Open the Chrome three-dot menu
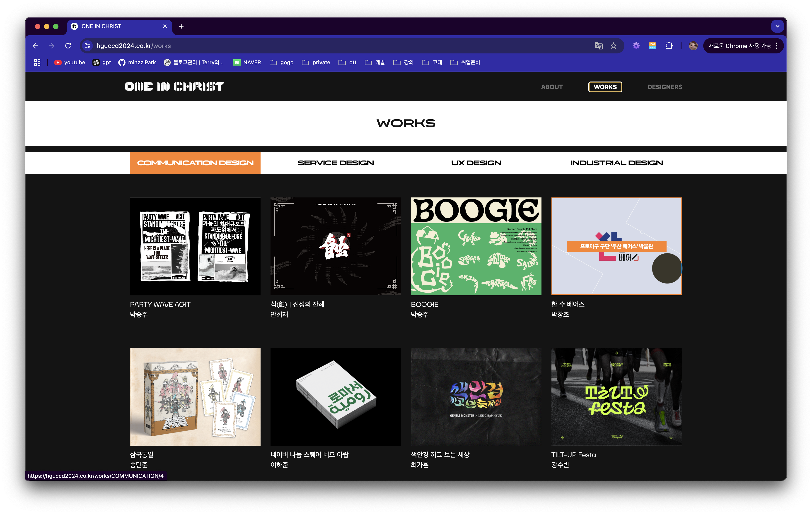 click(777, 46)
